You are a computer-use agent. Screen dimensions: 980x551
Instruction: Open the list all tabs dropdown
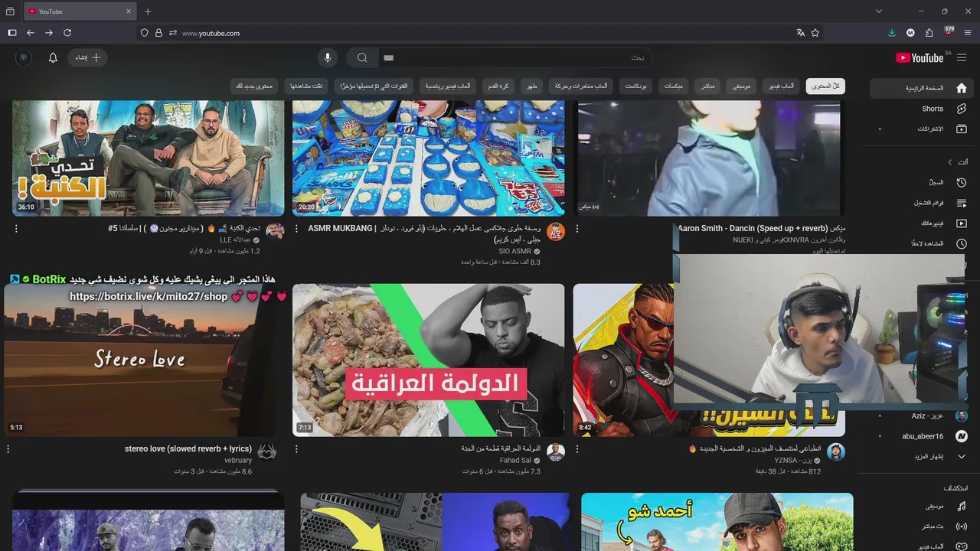(879, 11)
